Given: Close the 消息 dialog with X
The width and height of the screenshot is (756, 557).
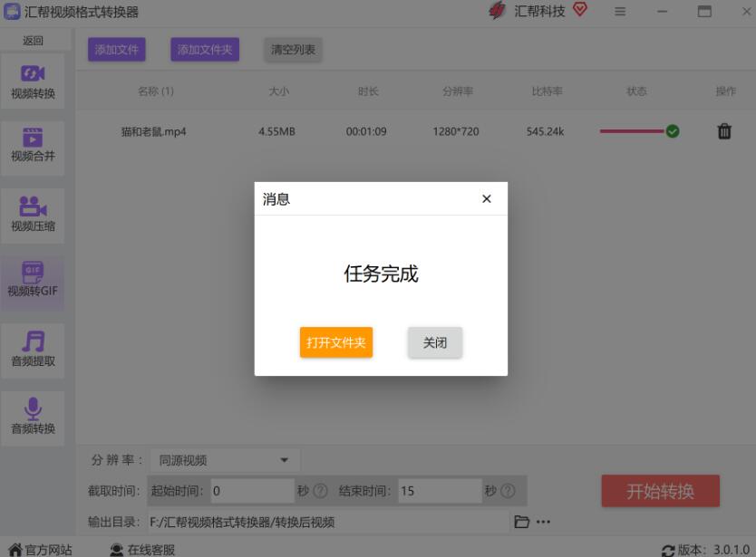Looking at the screenshot, I should pyautogui.click(x=487, y=198).
